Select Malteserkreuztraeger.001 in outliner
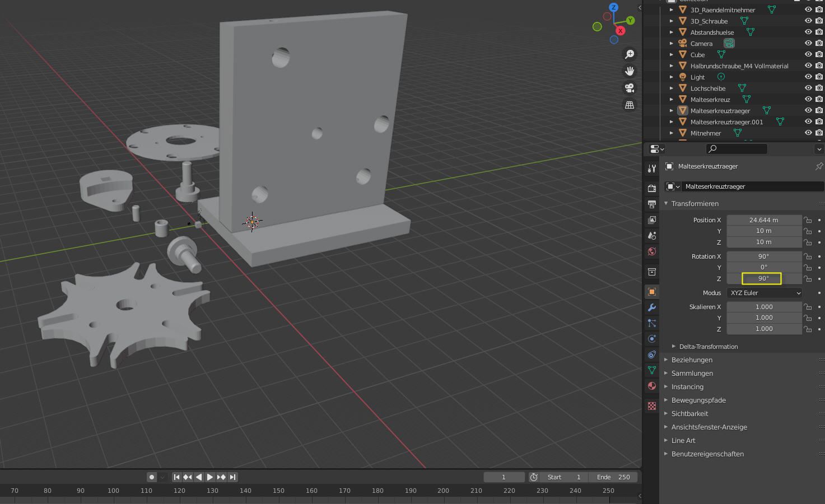Screen dimensions: 825x504 pyautogui.click(x=726, y=122)
